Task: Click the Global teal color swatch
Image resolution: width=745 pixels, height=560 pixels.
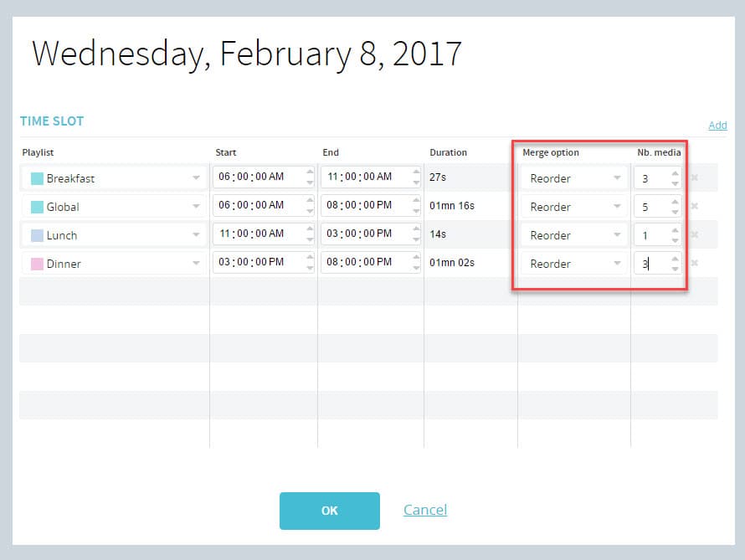Action: click(x=37, y=207)
